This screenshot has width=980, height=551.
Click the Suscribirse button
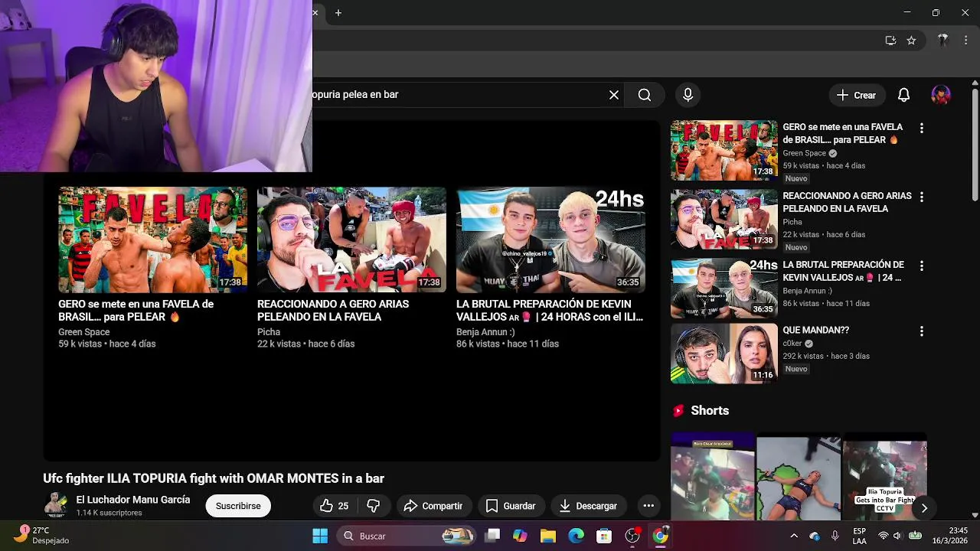[238, 506]
